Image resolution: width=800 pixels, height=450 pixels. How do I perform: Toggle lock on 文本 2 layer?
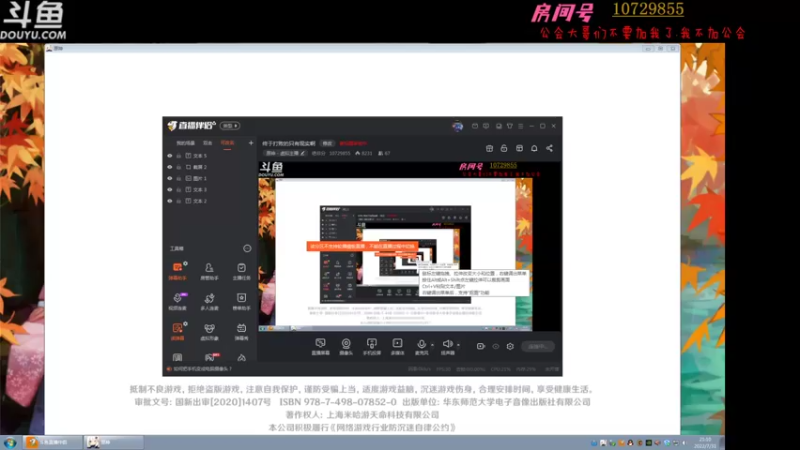click(179, 201)
